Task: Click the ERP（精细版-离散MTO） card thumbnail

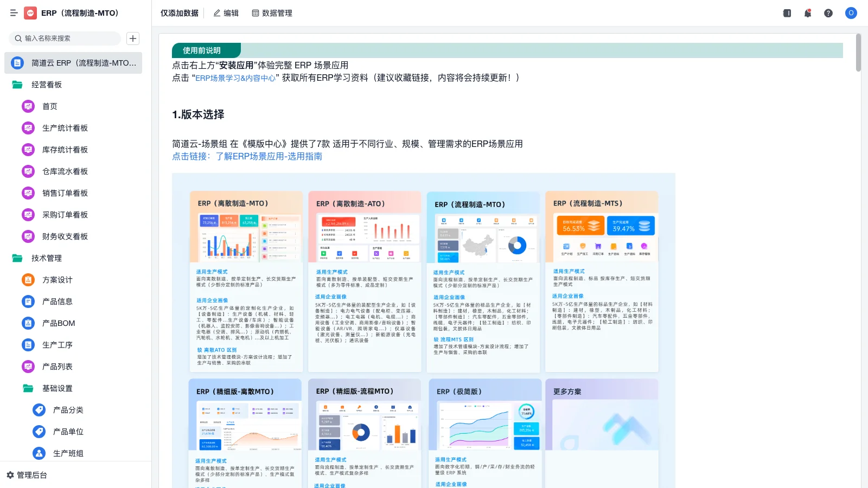Action: pyautogui.click(x=245, y=433)
